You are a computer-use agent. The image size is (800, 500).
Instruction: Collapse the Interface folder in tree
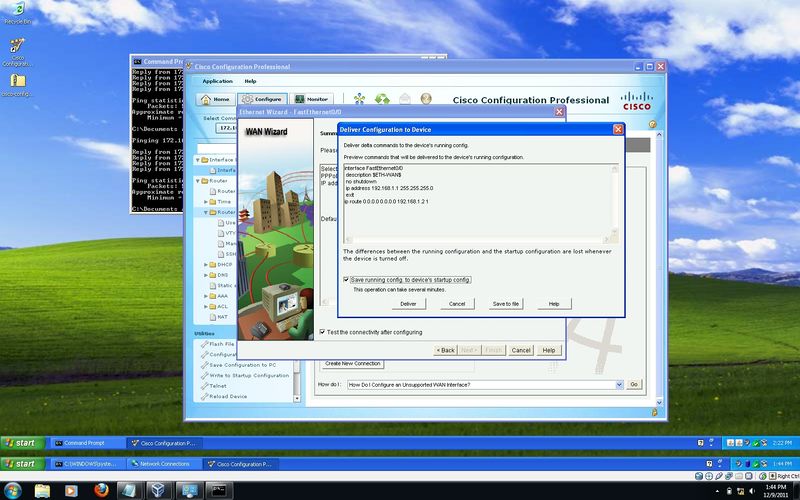[197, 160]
